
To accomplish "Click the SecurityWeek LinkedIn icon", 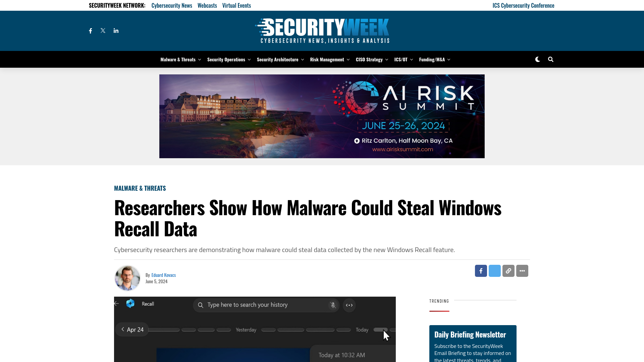I will point(116,30).
